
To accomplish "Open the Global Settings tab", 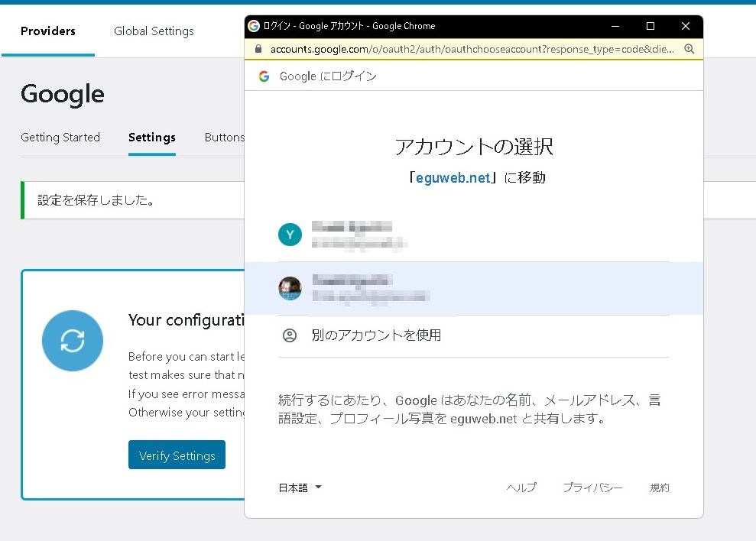I will (154, 31).
